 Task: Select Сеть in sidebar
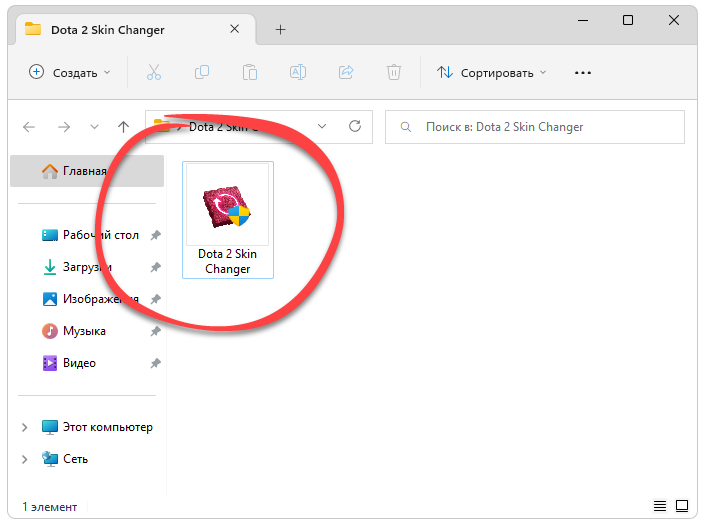pyautogui.click(x=65, y=459)
